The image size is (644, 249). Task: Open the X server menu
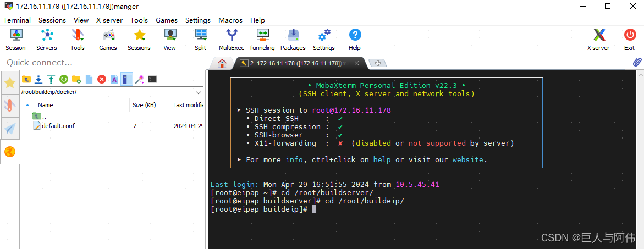pyautogui.click(x=109, y=20)
